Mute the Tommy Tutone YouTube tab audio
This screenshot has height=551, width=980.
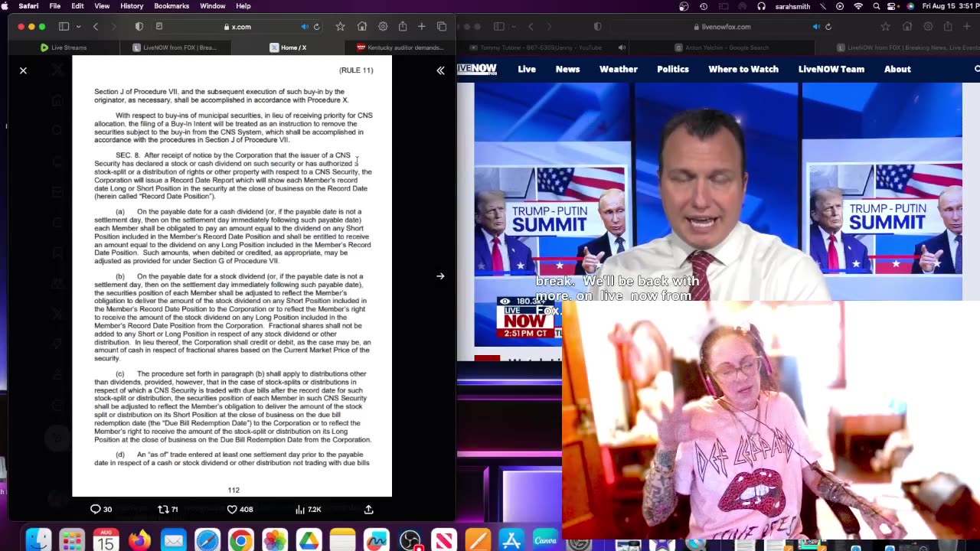[x=622, y=47]
